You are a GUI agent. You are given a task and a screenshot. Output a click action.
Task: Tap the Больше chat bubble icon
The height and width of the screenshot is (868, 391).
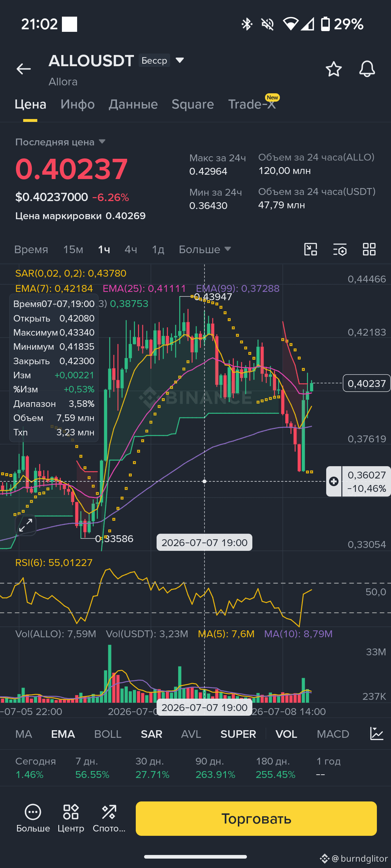(33, 812)
